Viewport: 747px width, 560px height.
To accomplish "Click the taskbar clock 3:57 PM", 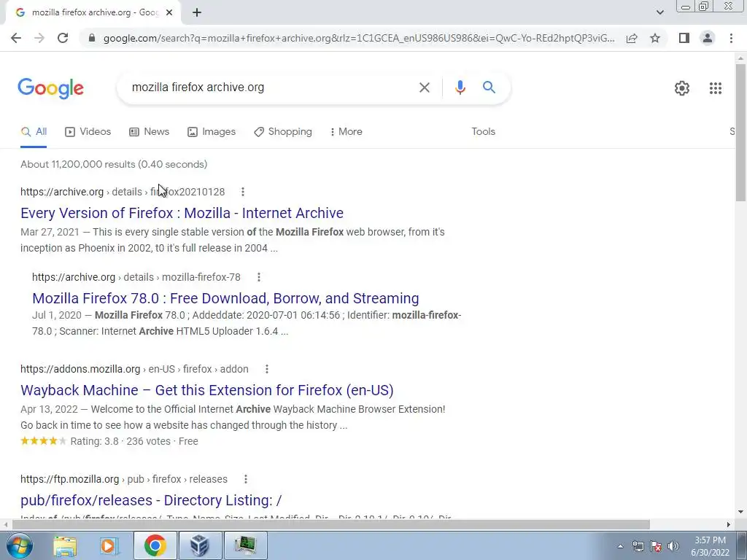I will point(710,540).
